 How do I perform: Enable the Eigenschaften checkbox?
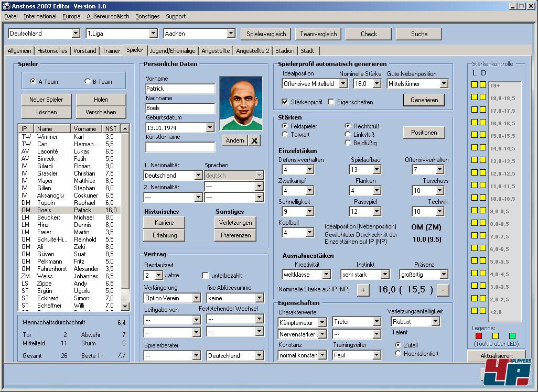tap(331, 102)
